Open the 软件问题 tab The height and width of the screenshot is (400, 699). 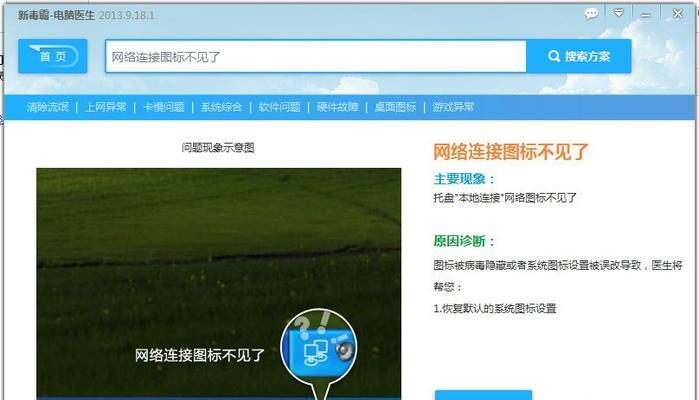[x=279, y=107]
